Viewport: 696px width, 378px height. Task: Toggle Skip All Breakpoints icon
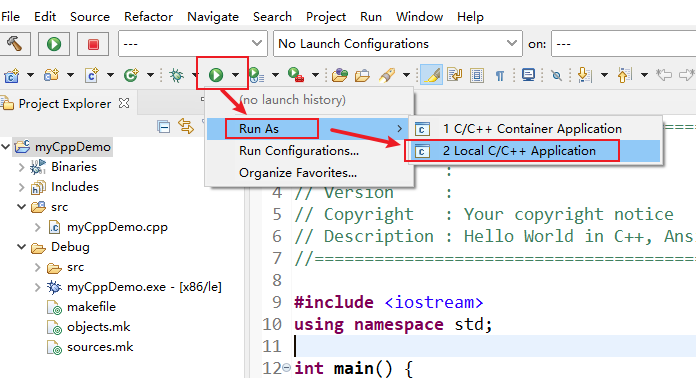[557, 75]
